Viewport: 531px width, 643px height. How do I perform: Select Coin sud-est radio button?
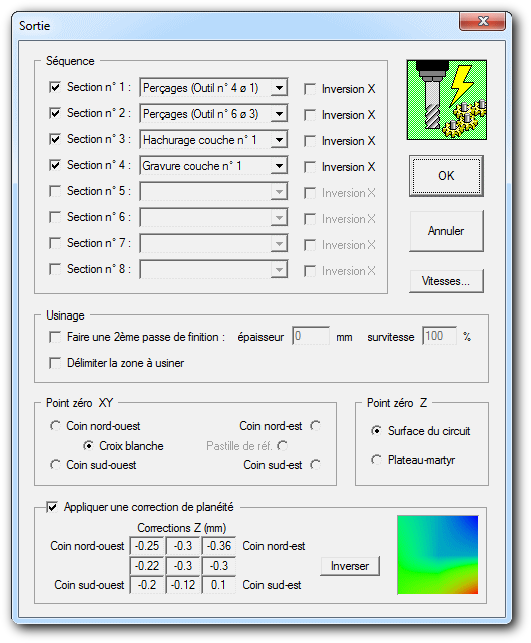click(315, 465)
